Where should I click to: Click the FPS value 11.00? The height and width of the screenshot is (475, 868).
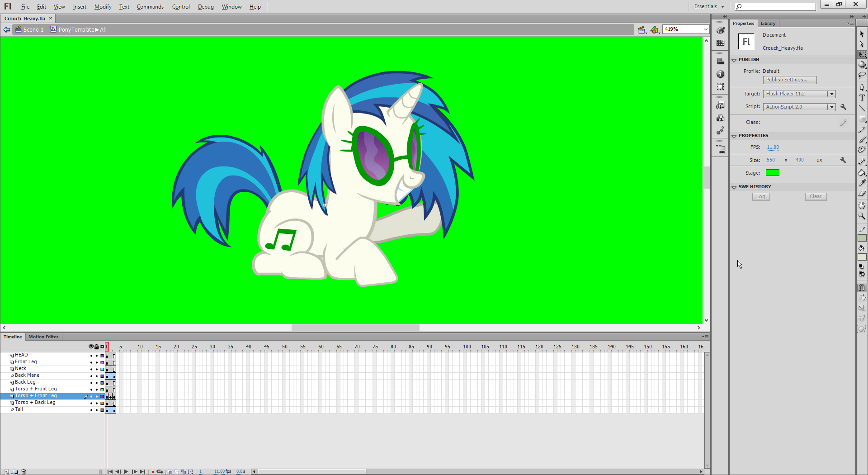[773, 147]
